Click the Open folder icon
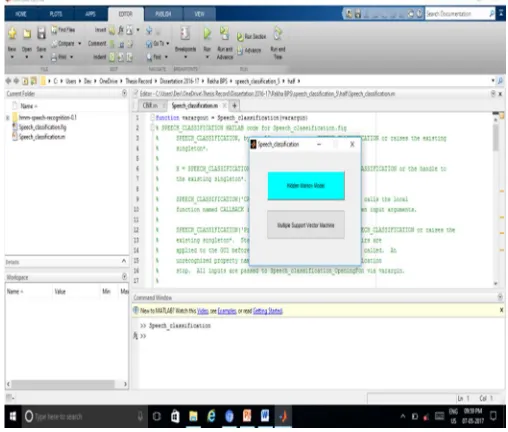The width and height of the screenshot is (508, 432). (27, 33)
